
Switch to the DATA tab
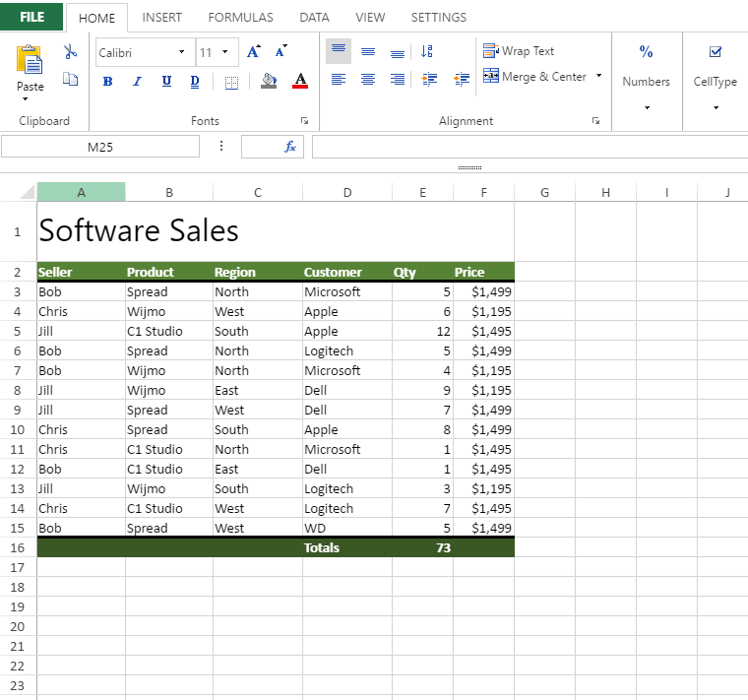pos(314,18)
